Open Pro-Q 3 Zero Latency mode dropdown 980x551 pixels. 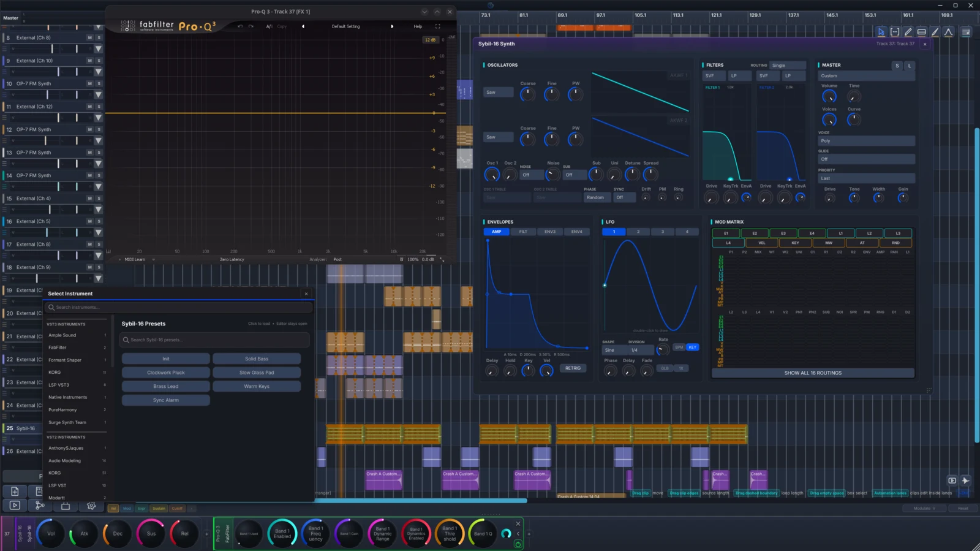[232, 259]
